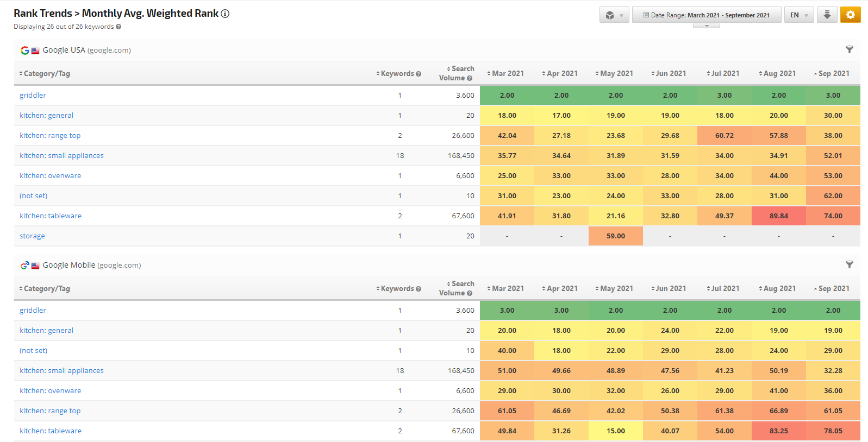Click the download export icon
The image size is (868, 442).
pyautogui.click(x=827, y=15)
